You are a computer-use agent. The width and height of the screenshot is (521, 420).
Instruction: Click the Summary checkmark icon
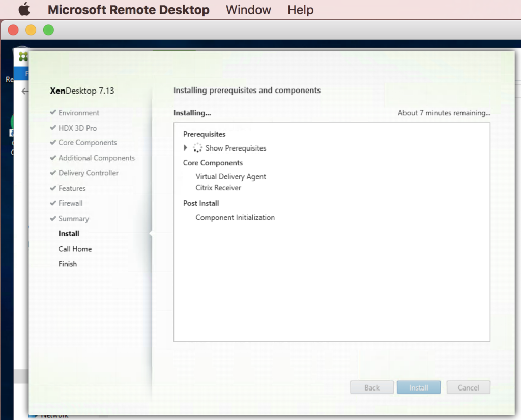tap(53, 218)
